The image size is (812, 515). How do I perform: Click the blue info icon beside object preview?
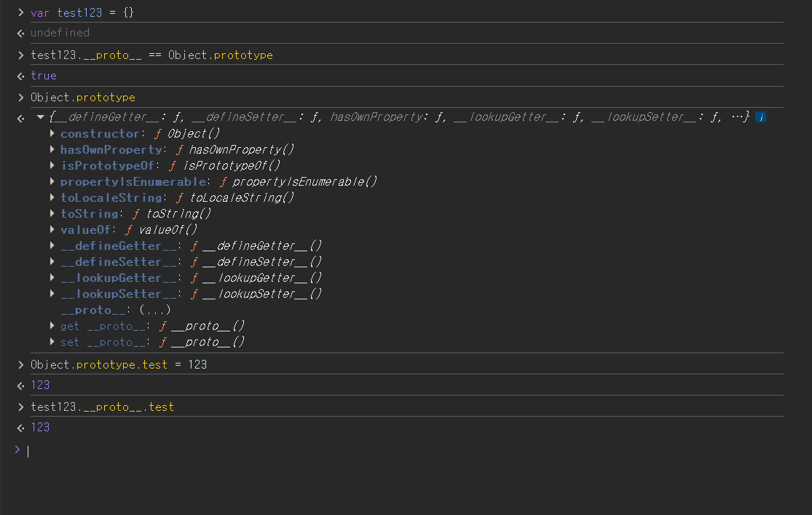tap(760, 117)
